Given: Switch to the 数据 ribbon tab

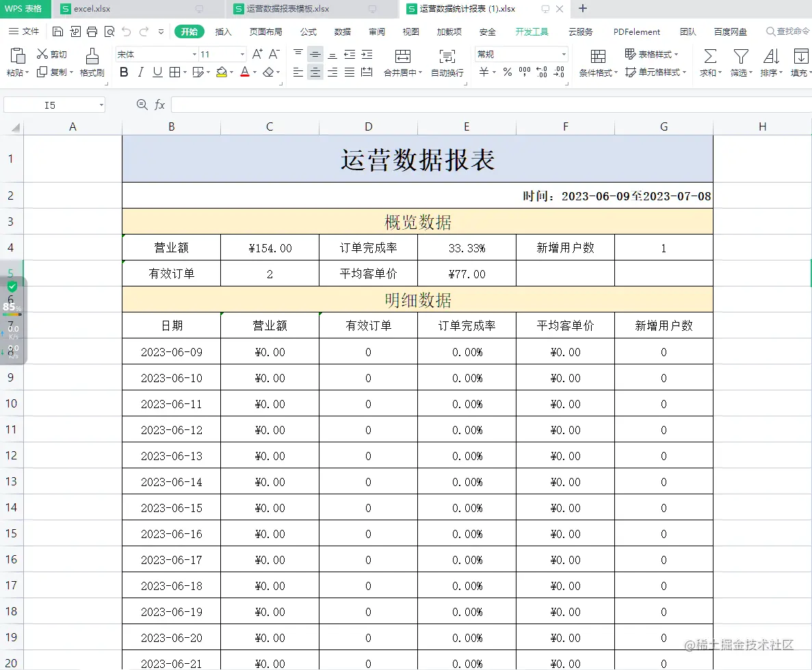Looking at the screenshot, I should 342,31.
